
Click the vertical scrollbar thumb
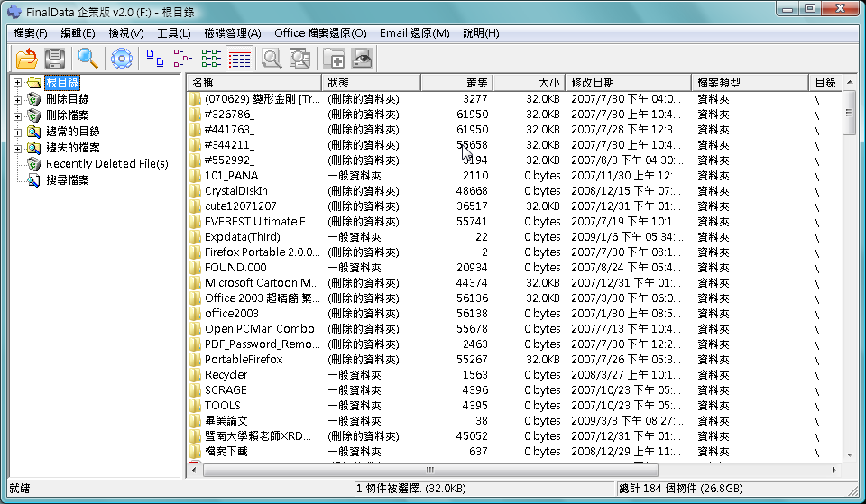(850, 113)
